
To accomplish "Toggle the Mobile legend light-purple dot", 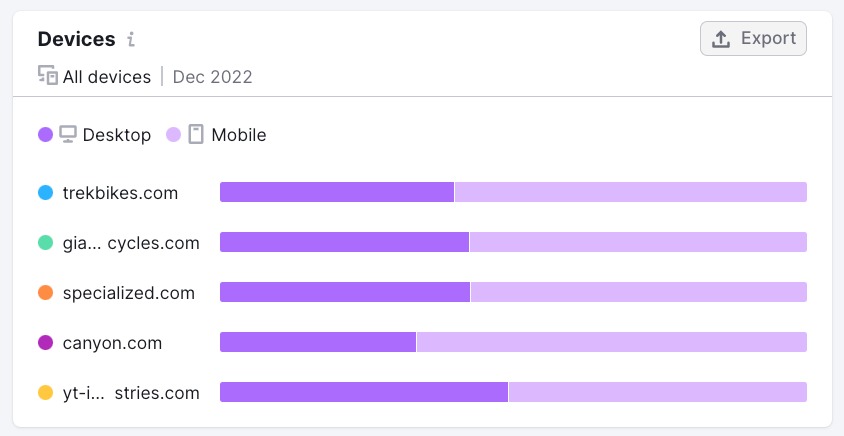I will coord(173,135).
